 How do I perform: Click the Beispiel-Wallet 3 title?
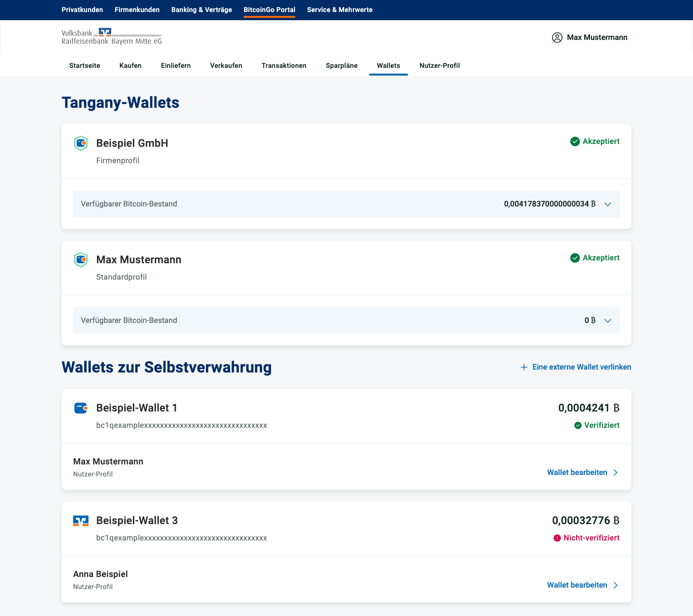coord(137,521)
